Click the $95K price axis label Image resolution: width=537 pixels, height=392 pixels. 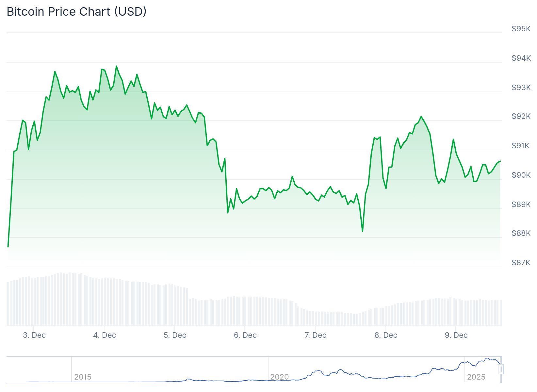coord(521,29)
